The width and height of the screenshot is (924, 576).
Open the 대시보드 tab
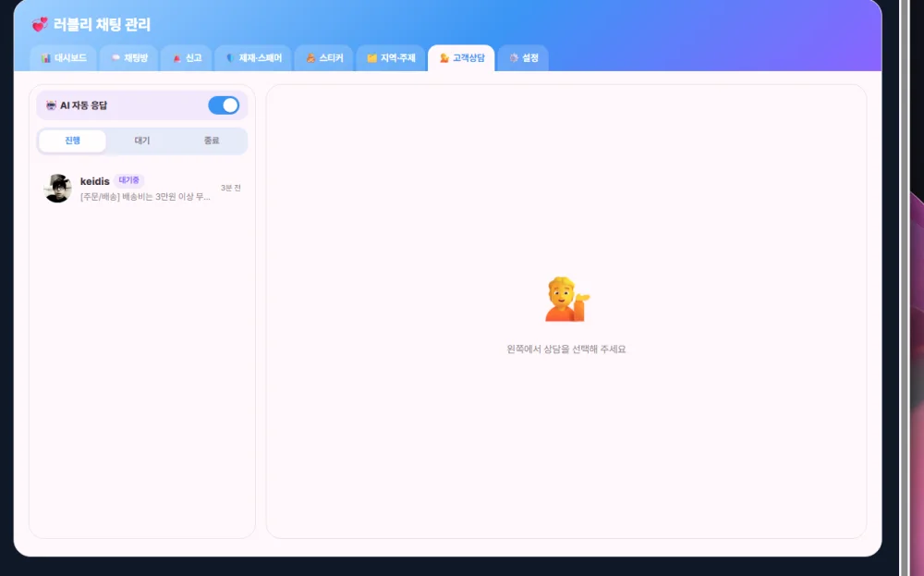[x=64, y=57]
